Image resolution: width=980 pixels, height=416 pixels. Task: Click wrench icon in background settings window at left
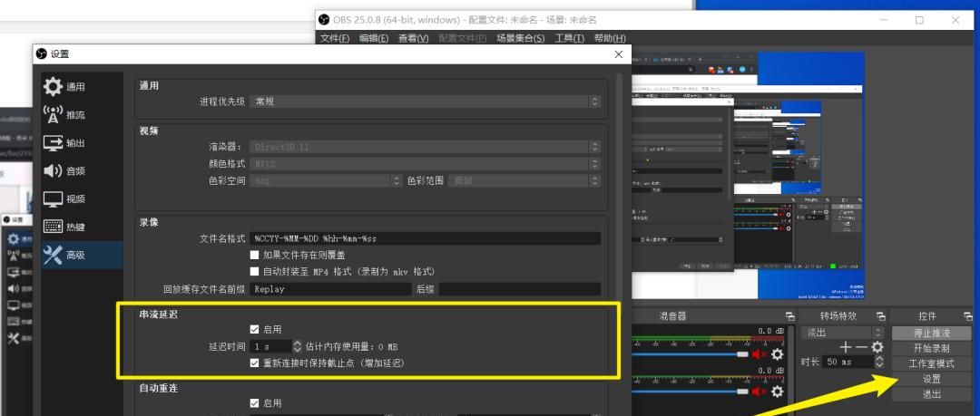[13, 339]
